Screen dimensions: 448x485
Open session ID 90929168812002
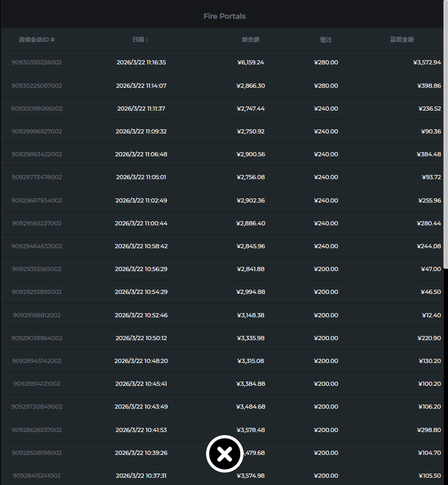point(36,315)
